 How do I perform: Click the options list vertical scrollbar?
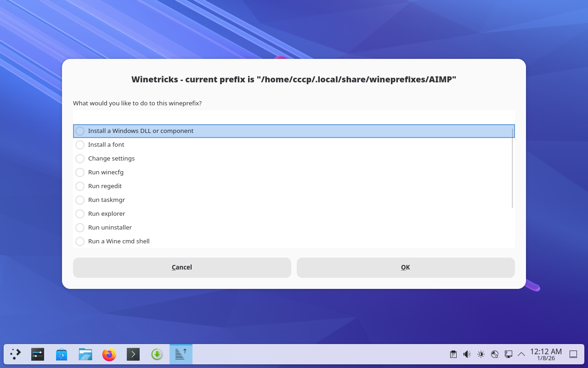(x=512, y=168)
